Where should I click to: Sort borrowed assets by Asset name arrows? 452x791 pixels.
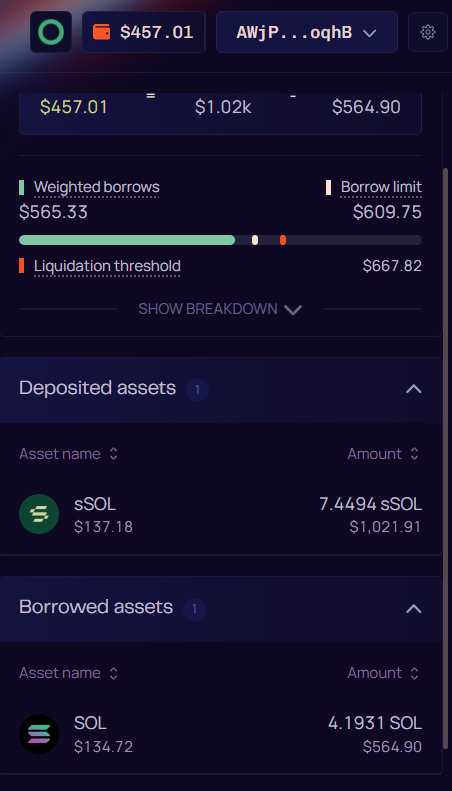[x=114, y=673]
